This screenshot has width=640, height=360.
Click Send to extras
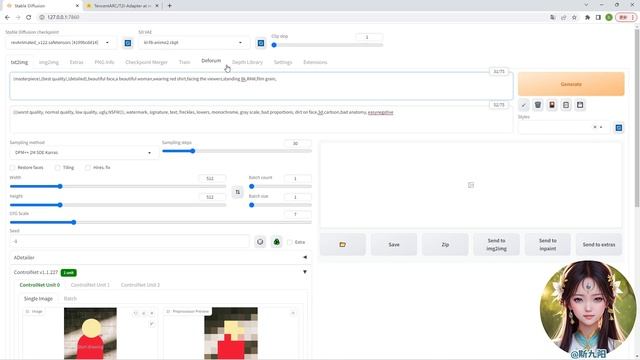tap(599, 244)
